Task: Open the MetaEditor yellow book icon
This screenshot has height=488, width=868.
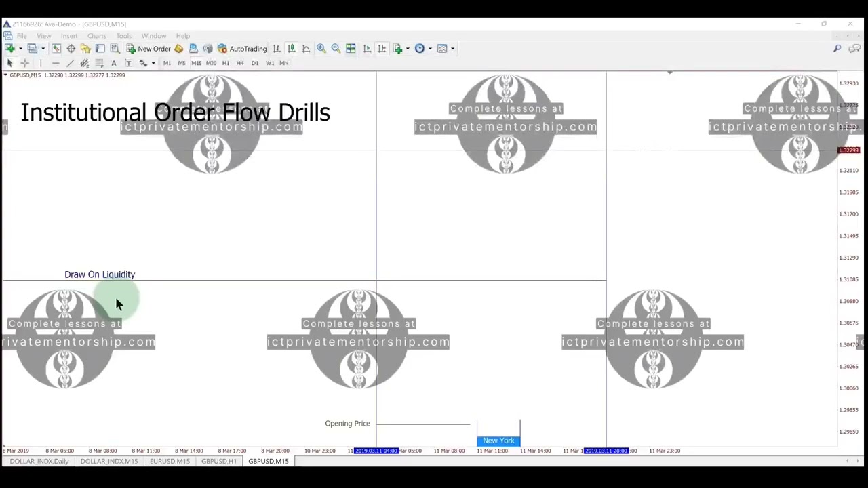Action: coord(178,49)
